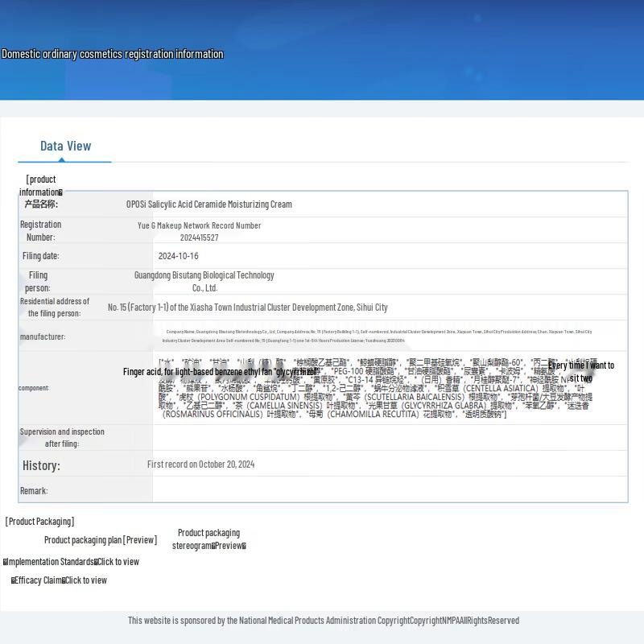Click the Xiasha Town residential address text
644x644 pixels.
tap(247, 308)
